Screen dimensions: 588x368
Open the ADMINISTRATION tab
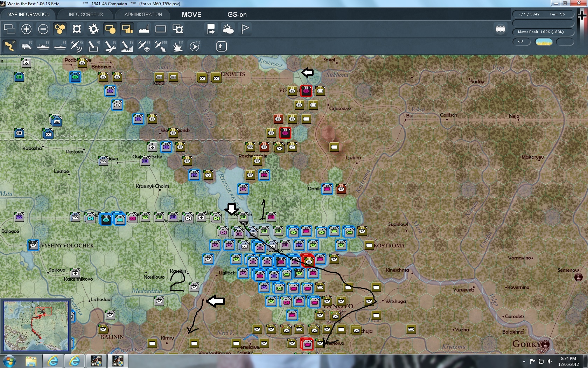(143, 14)
